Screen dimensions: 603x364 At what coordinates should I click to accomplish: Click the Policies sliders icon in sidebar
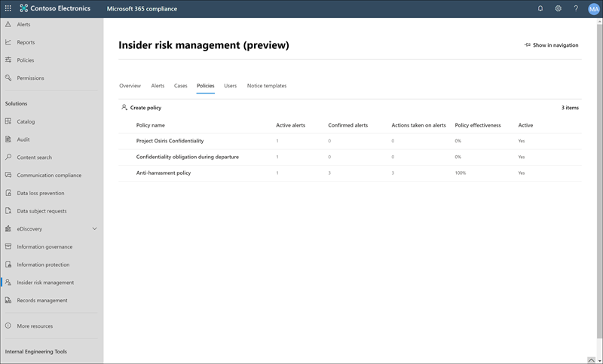point(8,60)
